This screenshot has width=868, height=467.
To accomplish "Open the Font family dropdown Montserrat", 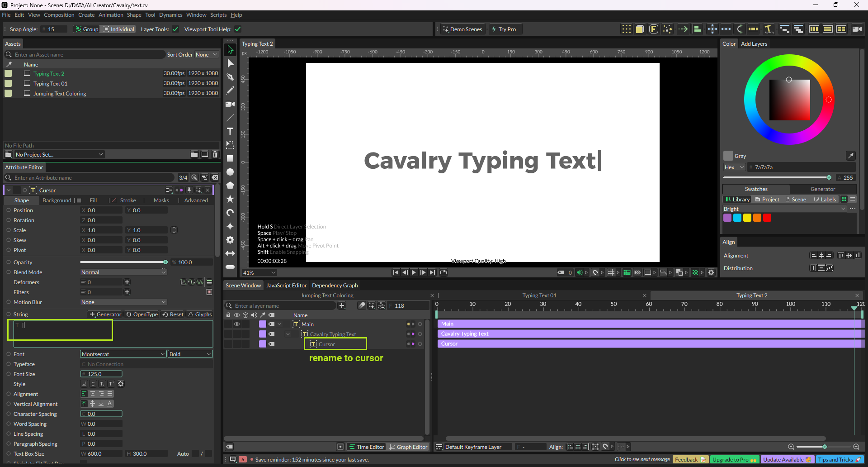I will tap(123, 354).
